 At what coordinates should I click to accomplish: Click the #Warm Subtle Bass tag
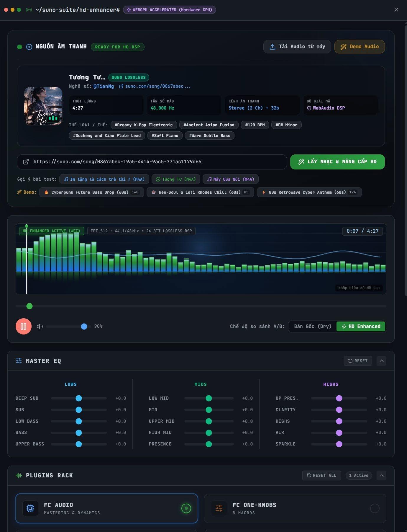pos(210,136)
